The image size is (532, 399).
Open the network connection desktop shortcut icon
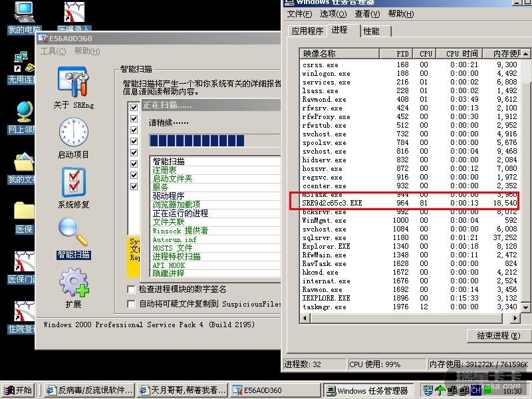point(24,62)
